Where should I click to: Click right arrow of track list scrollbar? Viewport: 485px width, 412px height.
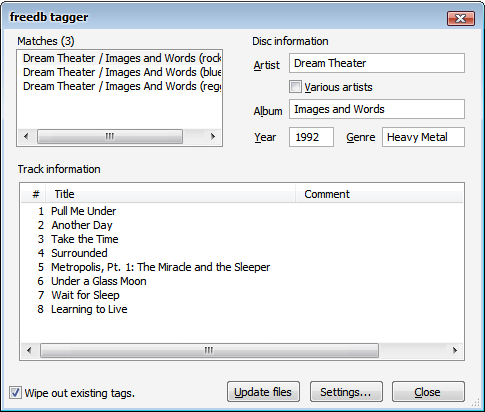[x=455, y=350]
